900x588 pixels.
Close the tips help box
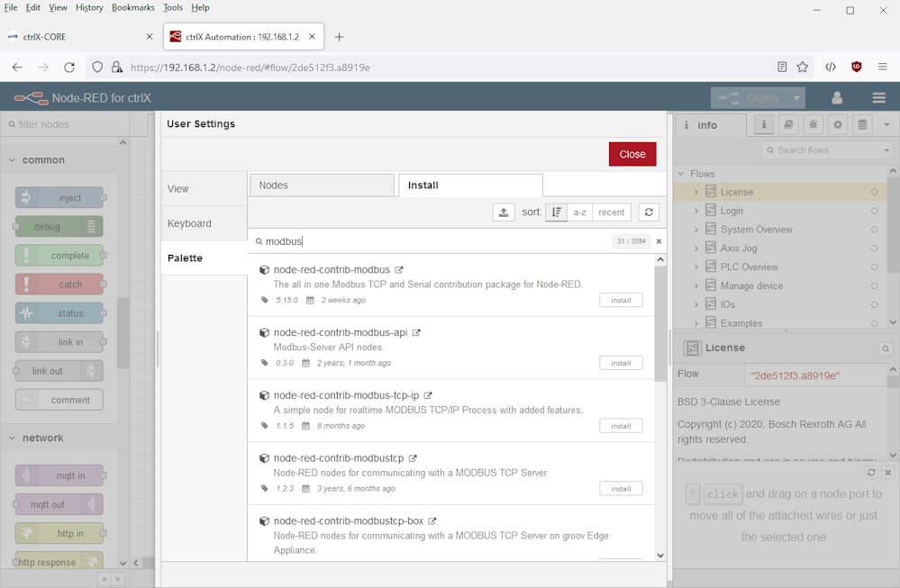(887, 472)
